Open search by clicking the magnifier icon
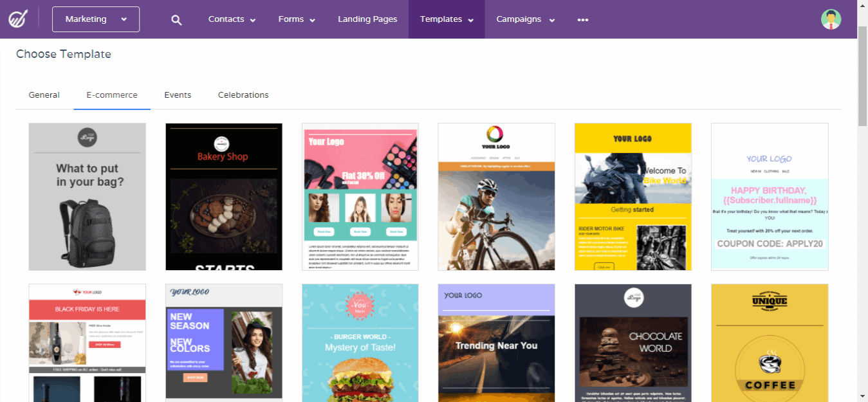Viewport: 868px width, 402px height. 176,19
